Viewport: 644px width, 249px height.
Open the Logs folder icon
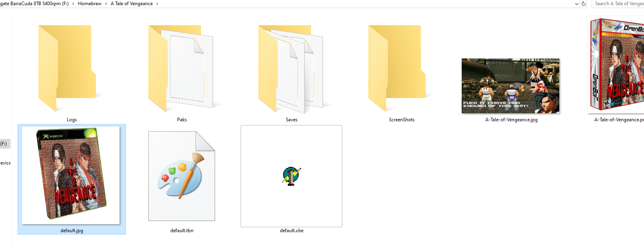(67, 68)
